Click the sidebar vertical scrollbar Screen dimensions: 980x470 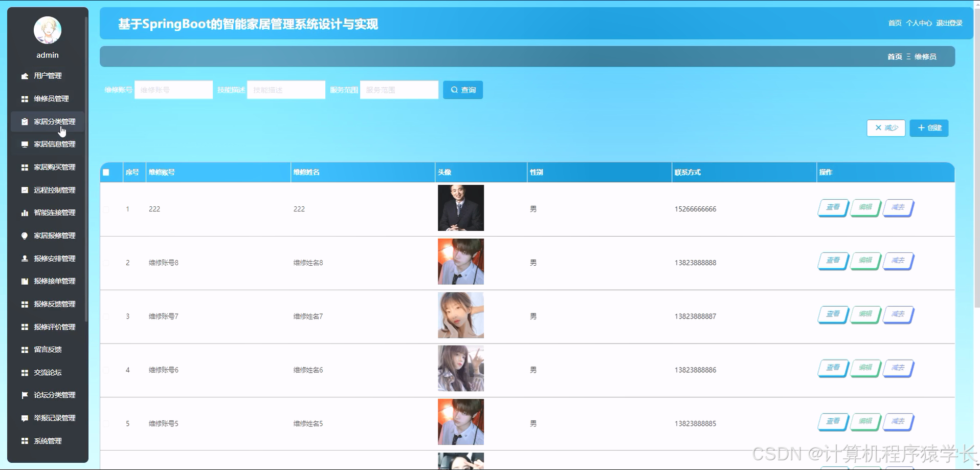(86, 169)
